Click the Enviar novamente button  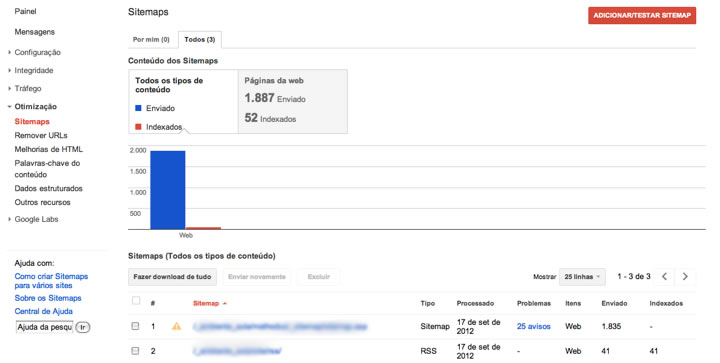coord(257,277)
